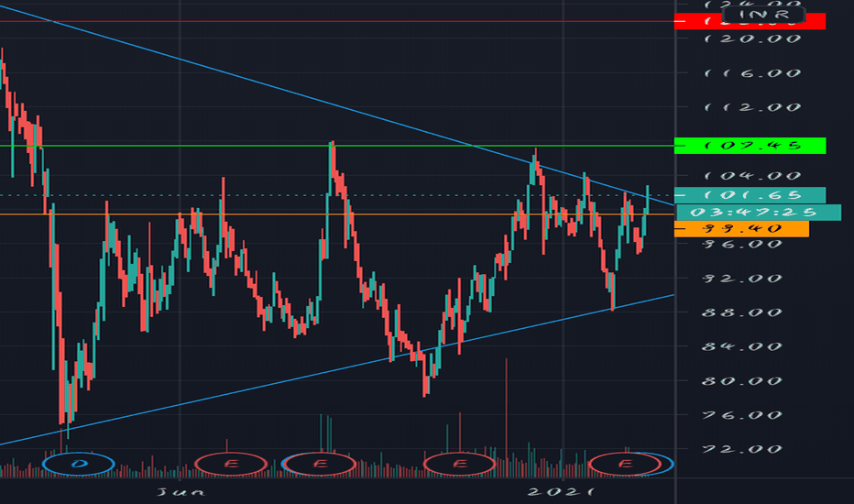Select the green horizontal line at 107.45

[x=336, y=146]
